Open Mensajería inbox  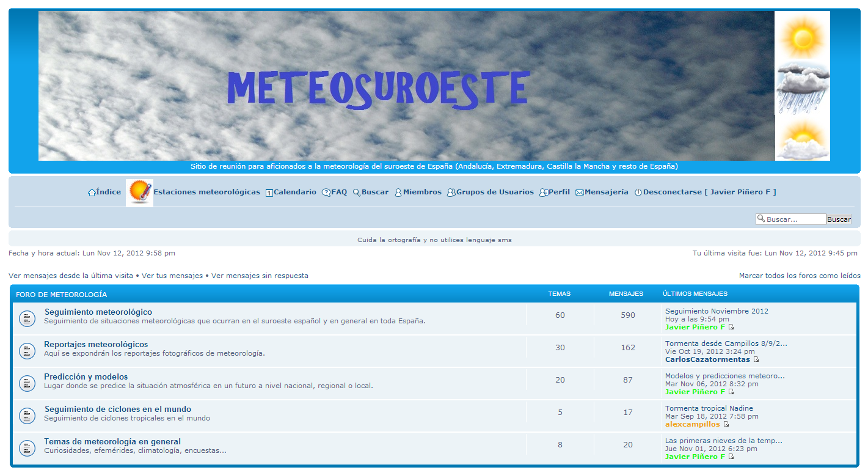pos(607,192)
